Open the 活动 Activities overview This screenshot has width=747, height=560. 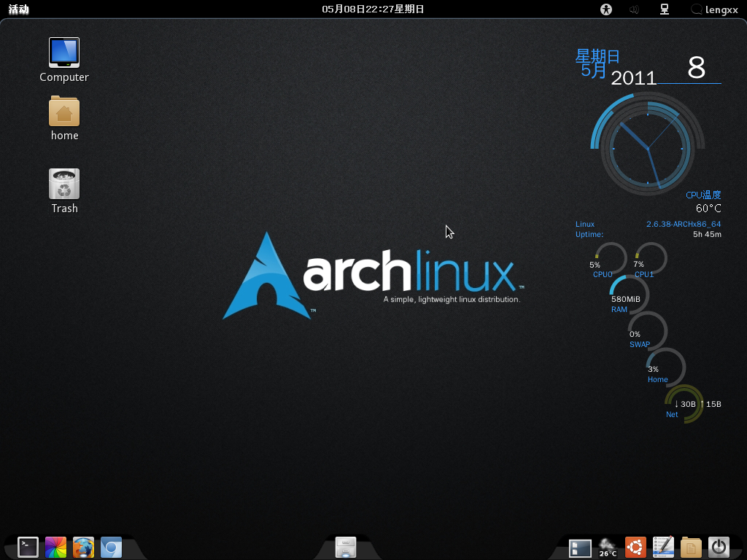pyautogui.click(x=18, y=9)
